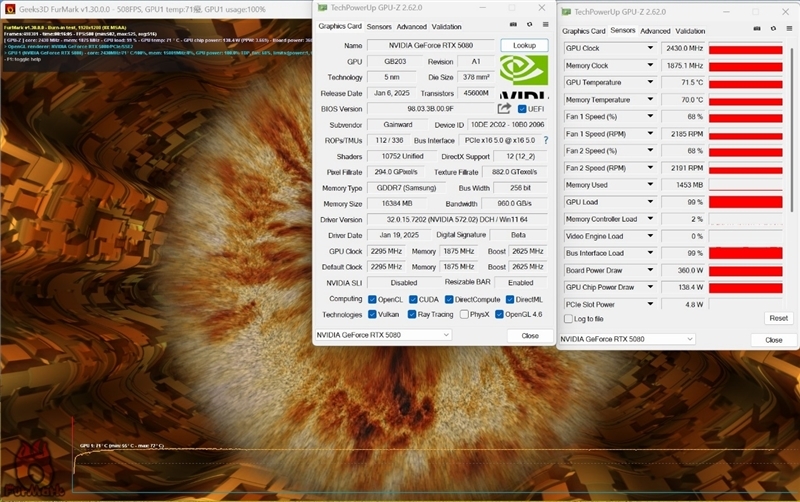Click the BIOS export share icon

(504, 109)
